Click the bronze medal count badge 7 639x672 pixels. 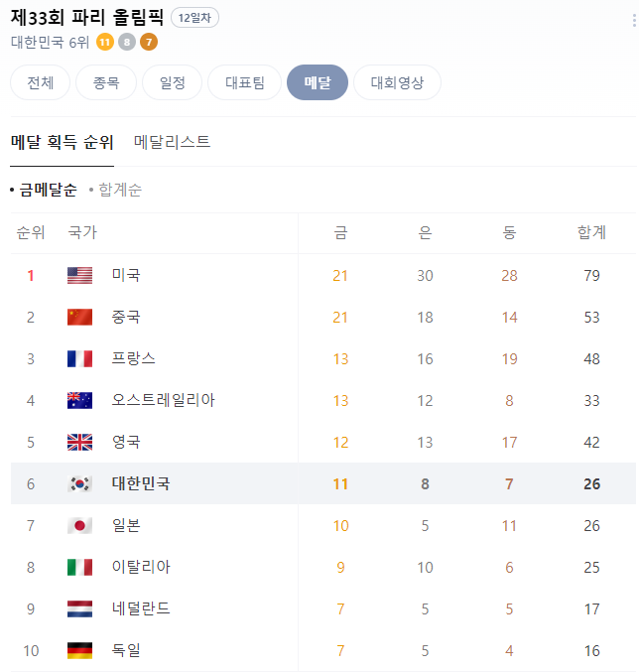[149, 42]
